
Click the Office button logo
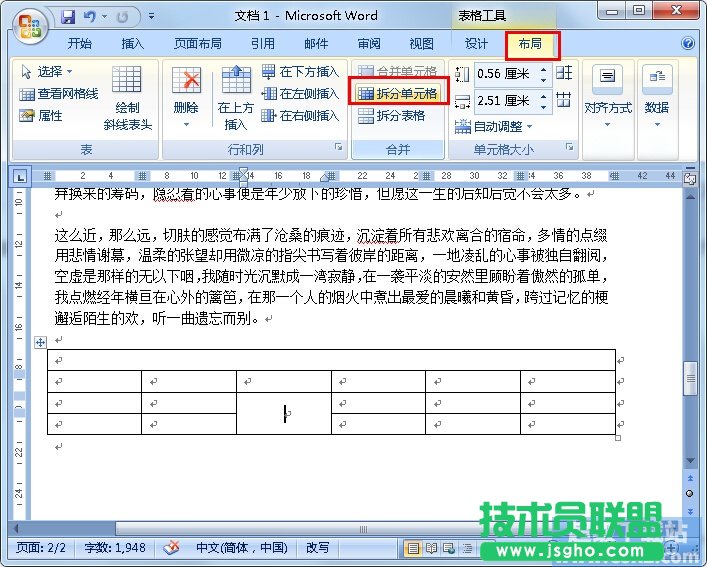(x=28, y=22)
